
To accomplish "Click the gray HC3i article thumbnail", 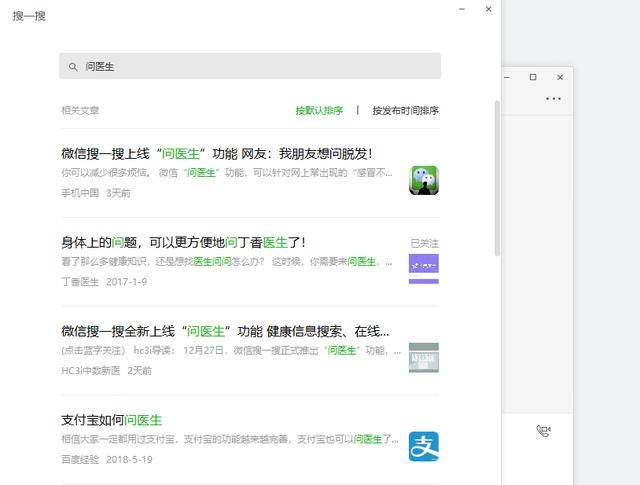I will (423, 358).
